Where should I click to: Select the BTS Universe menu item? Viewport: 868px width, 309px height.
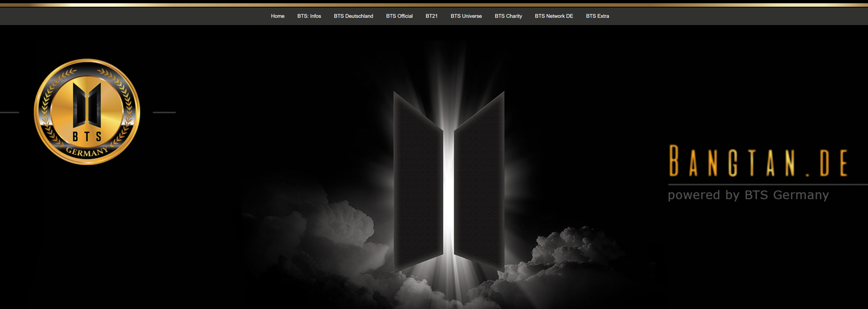[466, 16]
